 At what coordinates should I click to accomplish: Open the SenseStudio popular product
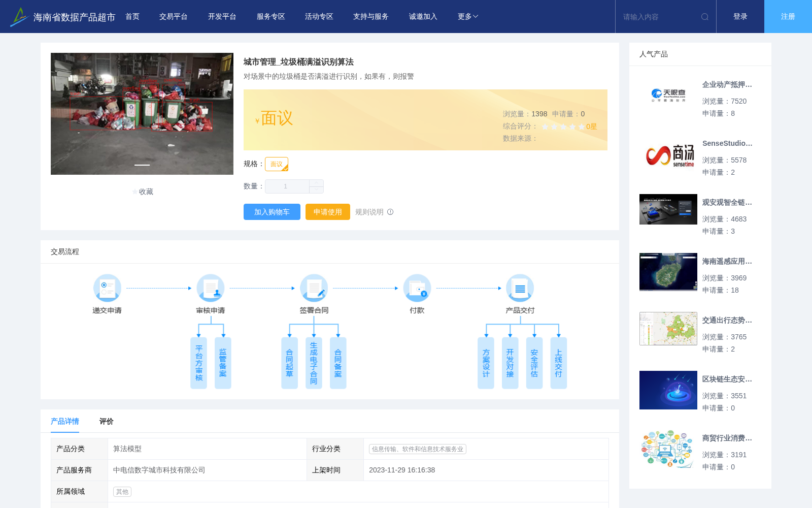(x=727, y=144)
